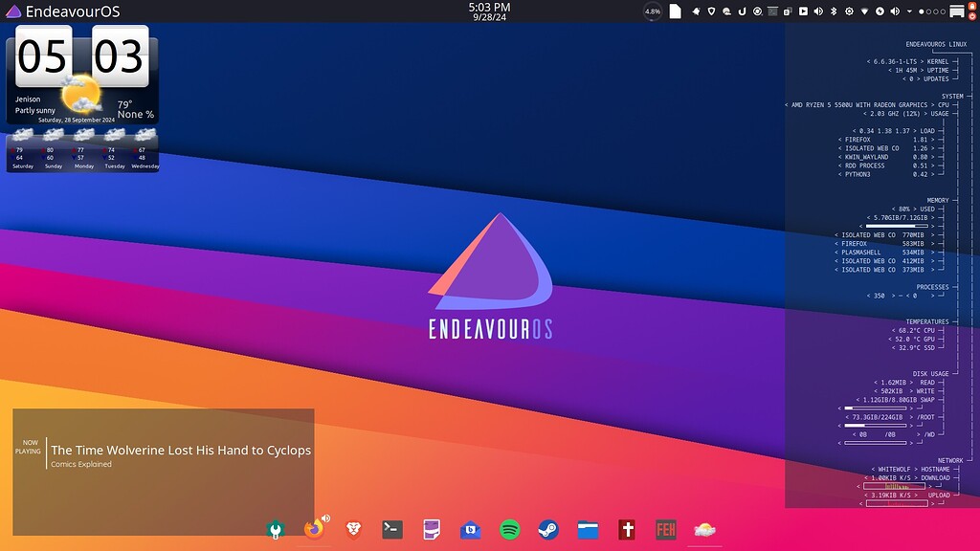The width and height of the screenshot is (980, 551).
Task: Open the battery indicator dropdown in the tray
Action: (x=879, y=11)
